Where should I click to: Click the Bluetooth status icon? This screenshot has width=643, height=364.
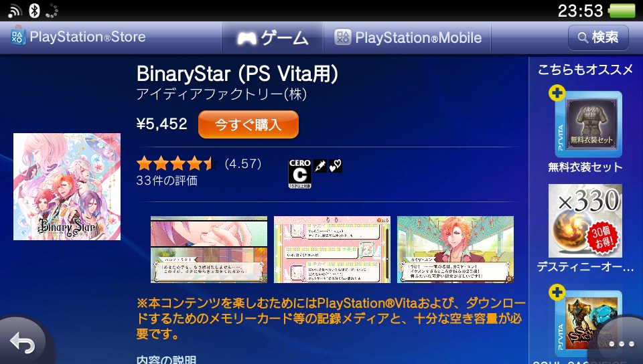[34, 11]
